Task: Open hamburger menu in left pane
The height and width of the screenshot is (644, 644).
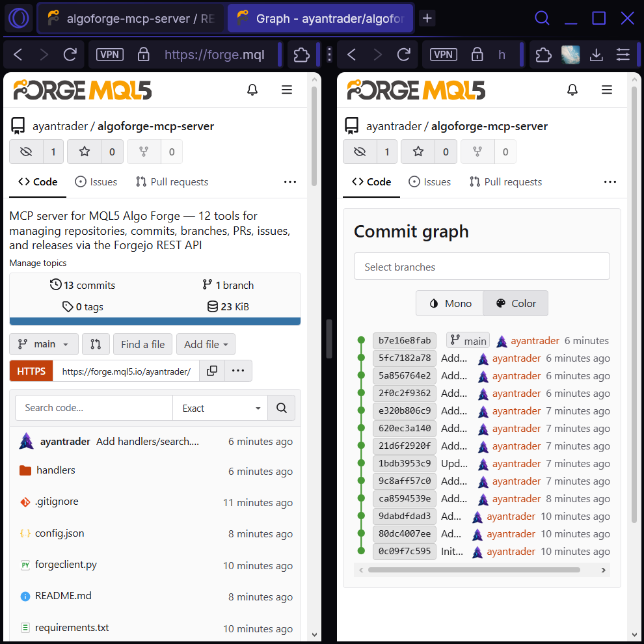Action: pyautogui.click(x=287, y=90)
